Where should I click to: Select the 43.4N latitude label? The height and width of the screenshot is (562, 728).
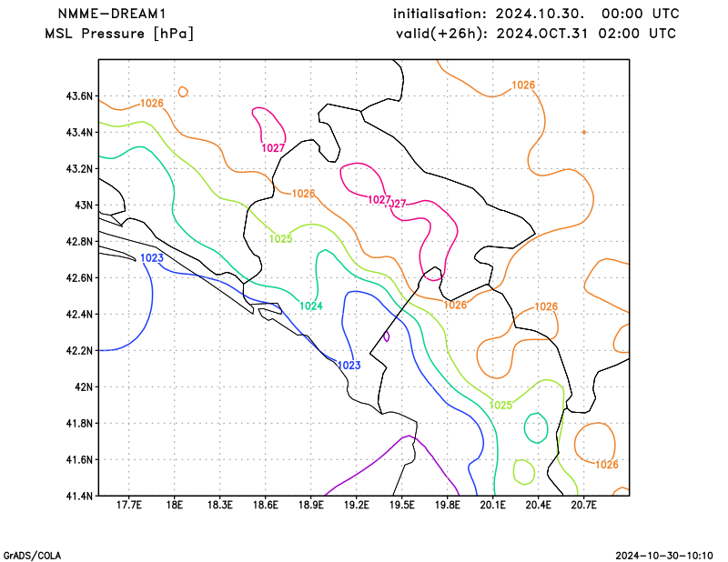(x=79, y=133)
